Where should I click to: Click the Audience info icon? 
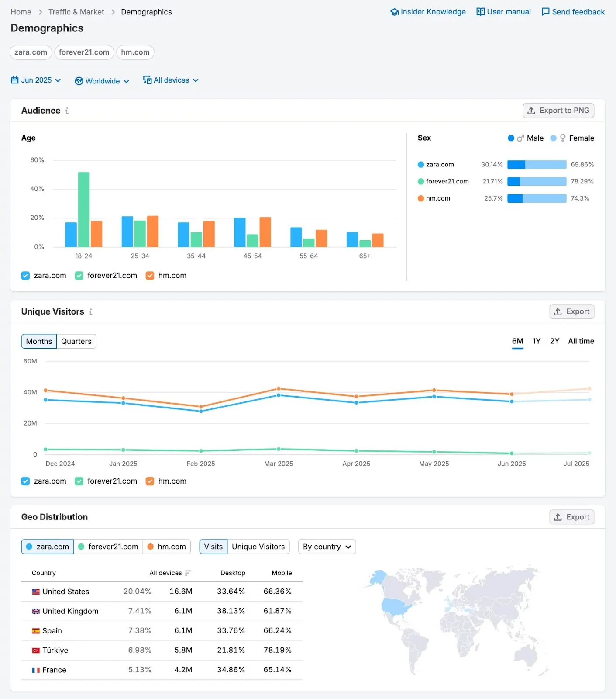click(x=67, y=111)
